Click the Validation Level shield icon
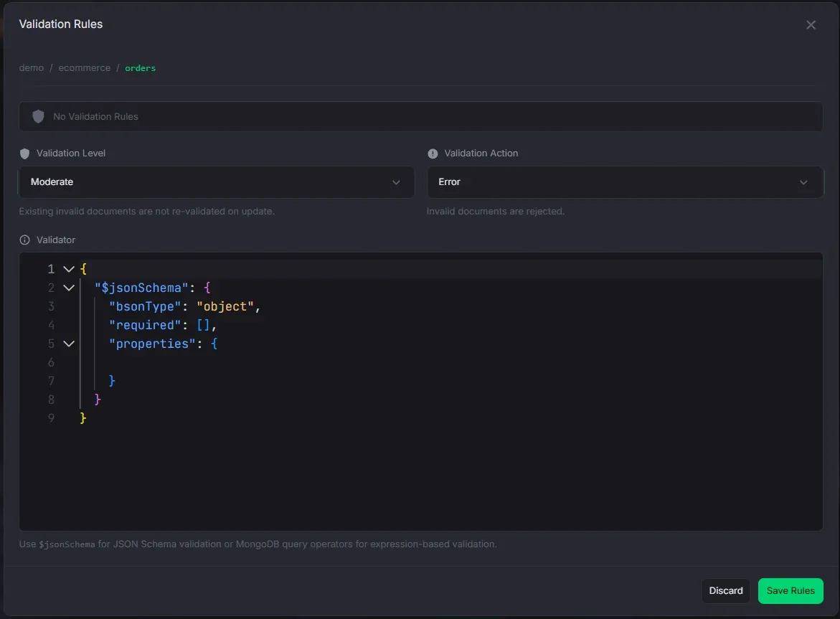This screenshot has width=840, height=619. click(x=24, y=153)
